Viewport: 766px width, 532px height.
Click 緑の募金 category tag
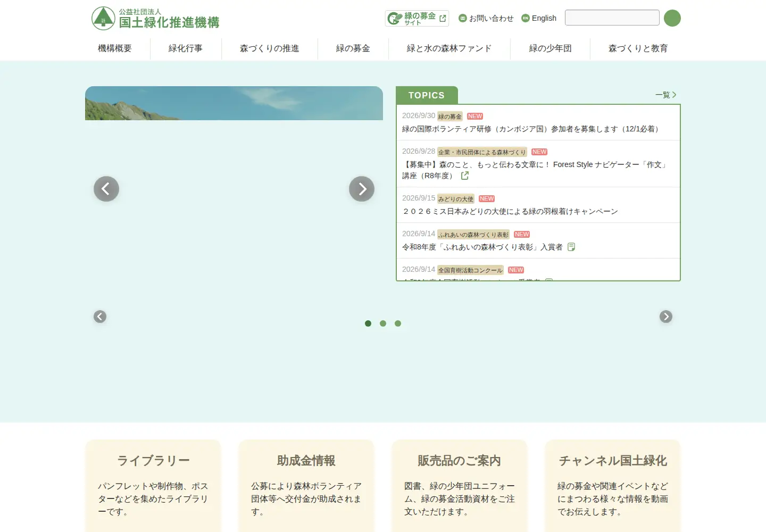click(x=450, y=116)
